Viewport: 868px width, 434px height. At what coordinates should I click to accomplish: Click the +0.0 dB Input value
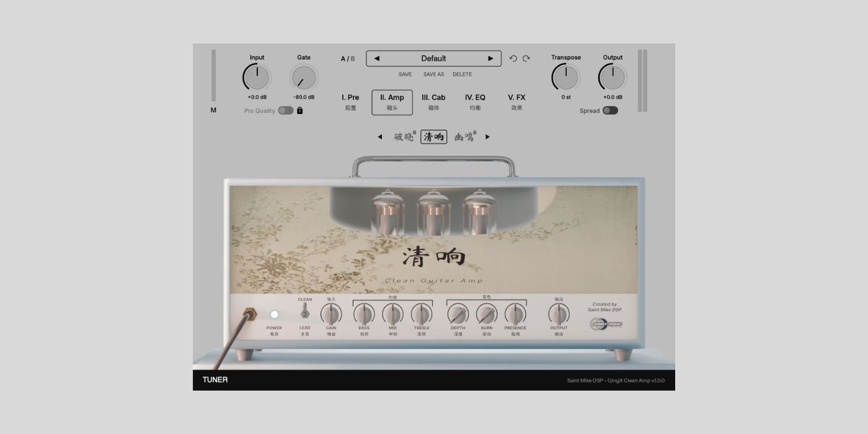(257, 97)
